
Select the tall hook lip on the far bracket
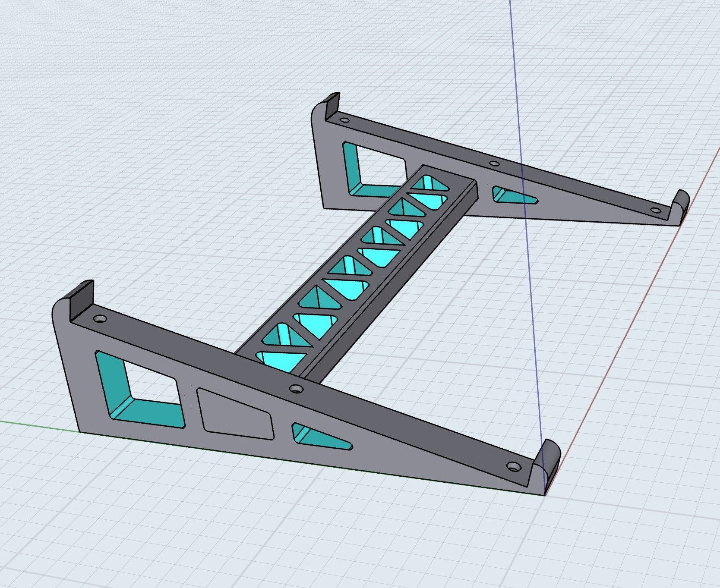(x=332, y=106)
